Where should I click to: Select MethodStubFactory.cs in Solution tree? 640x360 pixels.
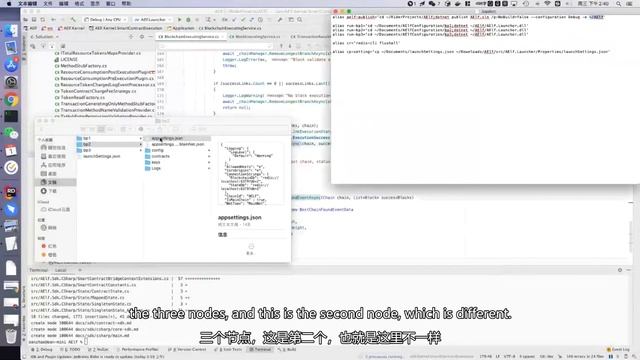(83, 66)
